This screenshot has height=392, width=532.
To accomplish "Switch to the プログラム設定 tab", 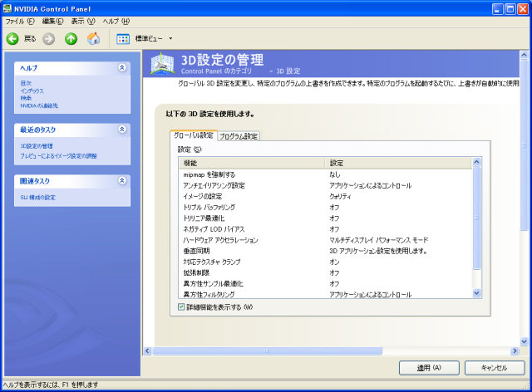I will tap(239, 136).
